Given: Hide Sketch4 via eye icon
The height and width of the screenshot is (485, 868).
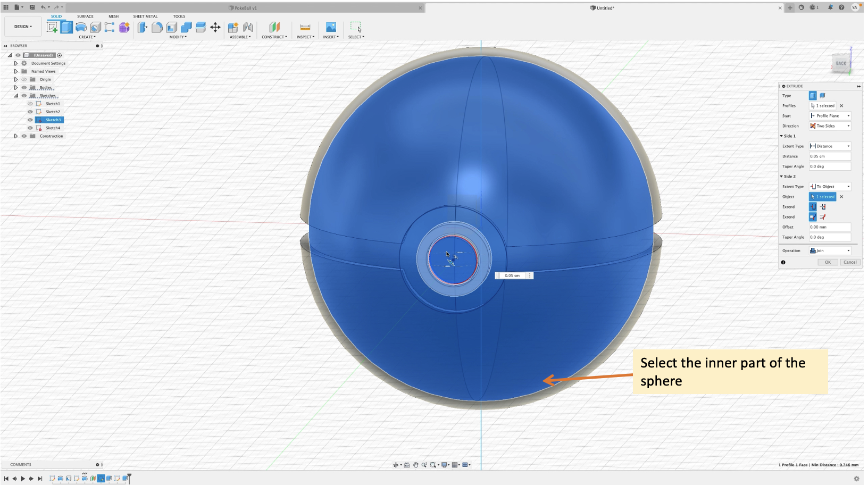Looking at the screenshot, I should tap(30, 128).
